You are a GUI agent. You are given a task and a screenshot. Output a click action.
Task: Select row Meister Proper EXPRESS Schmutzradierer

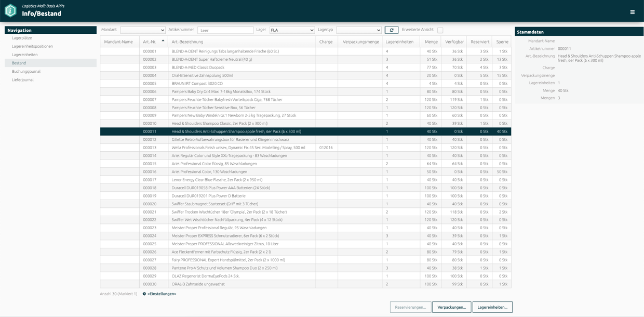[305, 236]
